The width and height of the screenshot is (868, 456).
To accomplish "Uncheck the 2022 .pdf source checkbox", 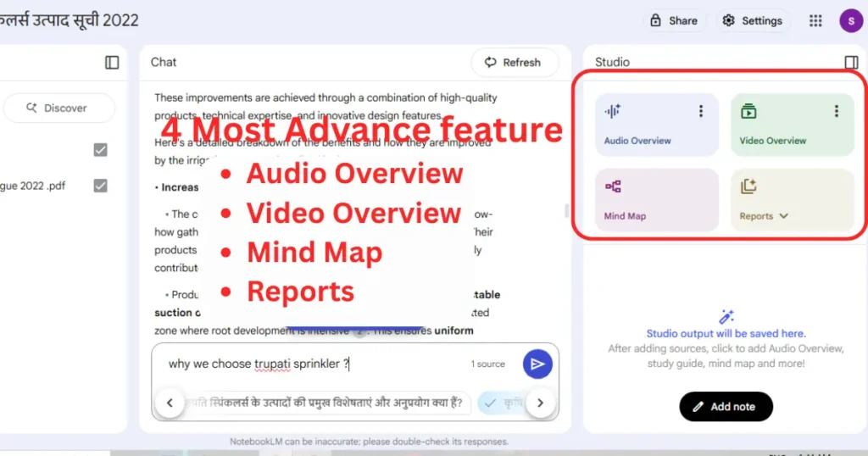I will (100, 186).
